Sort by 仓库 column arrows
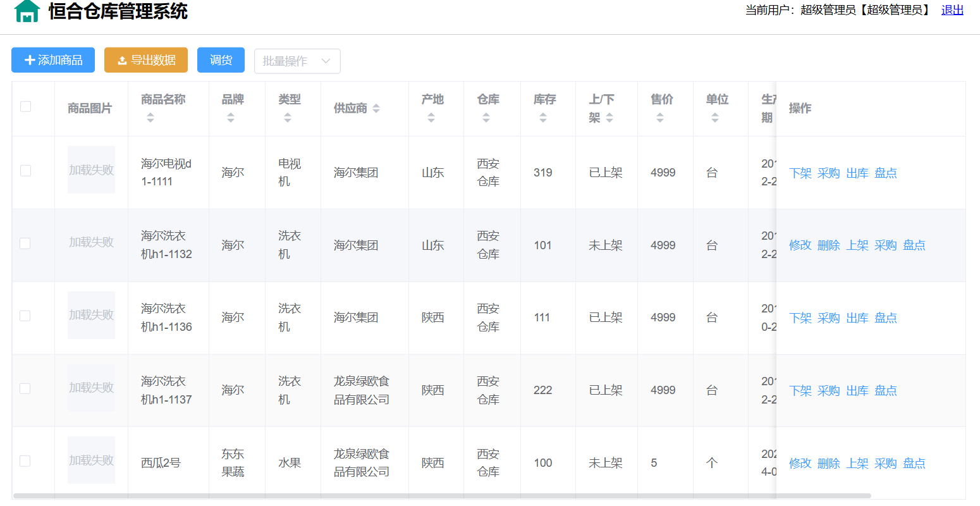Viewport: 980px width, 506px height. (486, 118)
